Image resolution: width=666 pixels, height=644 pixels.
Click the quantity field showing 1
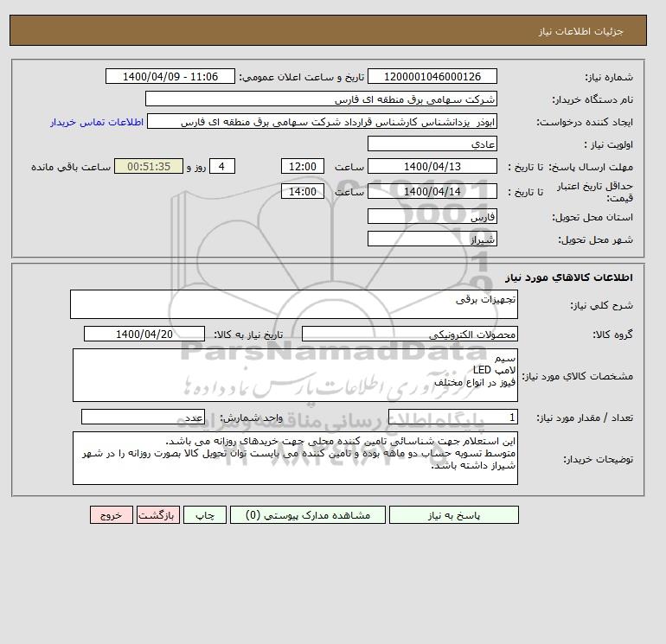pos(452,418)
